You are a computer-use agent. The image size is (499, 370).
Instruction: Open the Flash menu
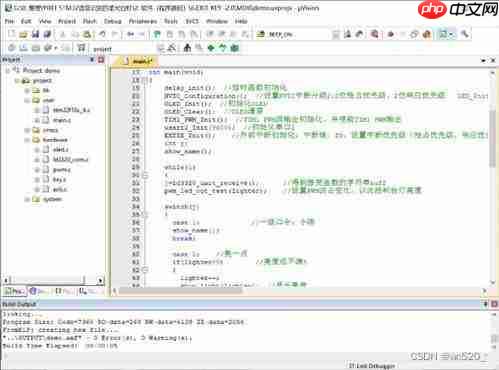(x=89, y=21)
